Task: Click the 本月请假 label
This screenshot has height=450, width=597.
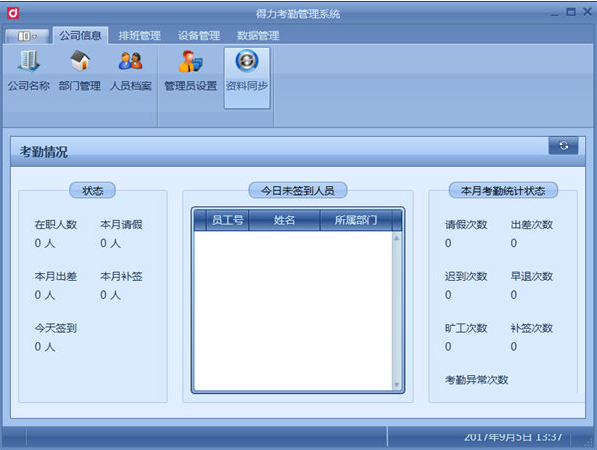Action: click(121, 225)
